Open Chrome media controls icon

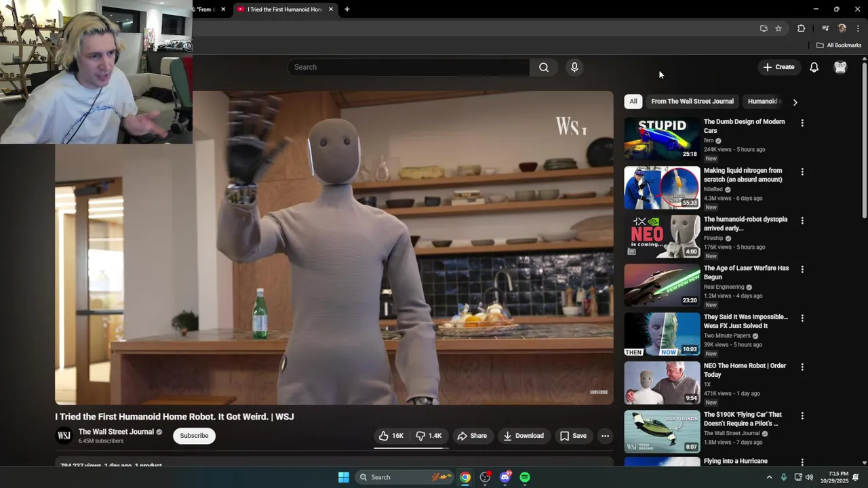tap(825, 28)
